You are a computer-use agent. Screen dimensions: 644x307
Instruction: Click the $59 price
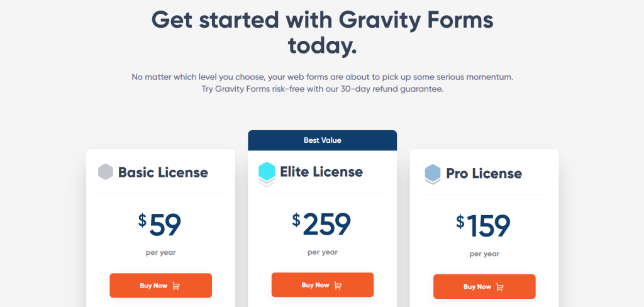click(160, 225)
